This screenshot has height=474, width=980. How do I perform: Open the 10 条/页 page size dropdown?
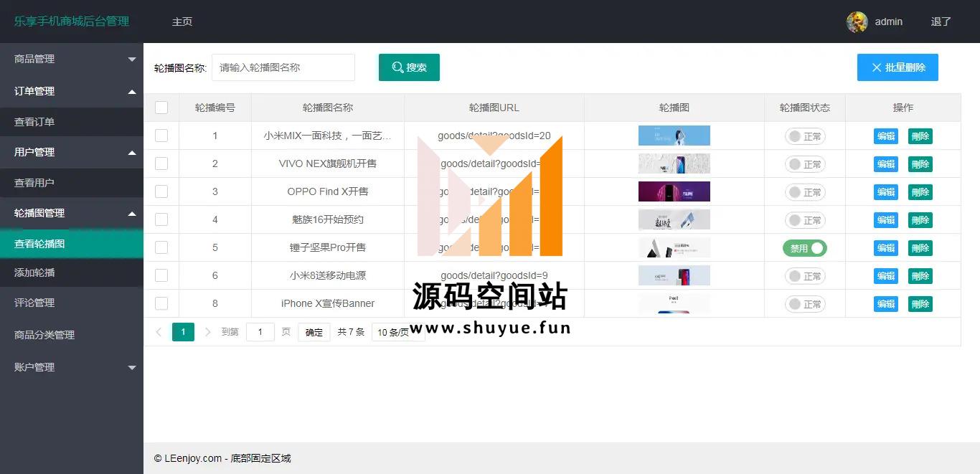[x=398, y=332]
